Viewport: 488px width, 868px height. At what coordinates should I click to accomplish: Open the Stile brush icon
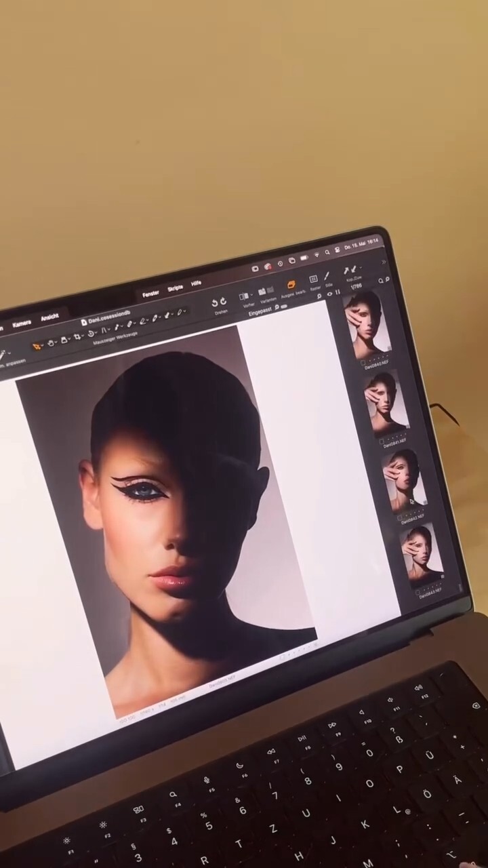coord(327,275)
